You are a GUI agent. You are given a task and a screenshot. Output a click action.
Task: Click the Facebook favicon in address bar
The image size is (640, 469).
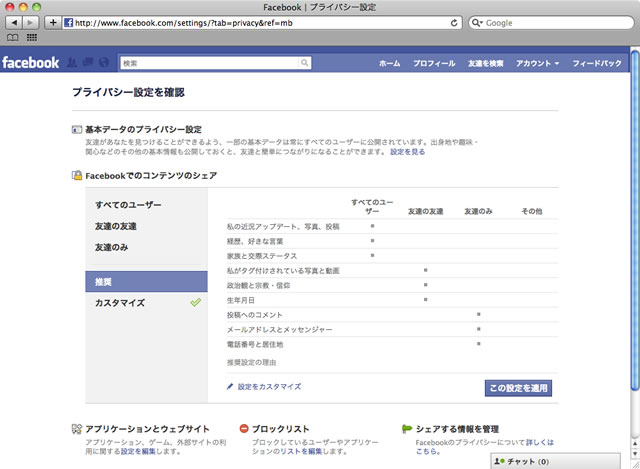coord(69,23)
